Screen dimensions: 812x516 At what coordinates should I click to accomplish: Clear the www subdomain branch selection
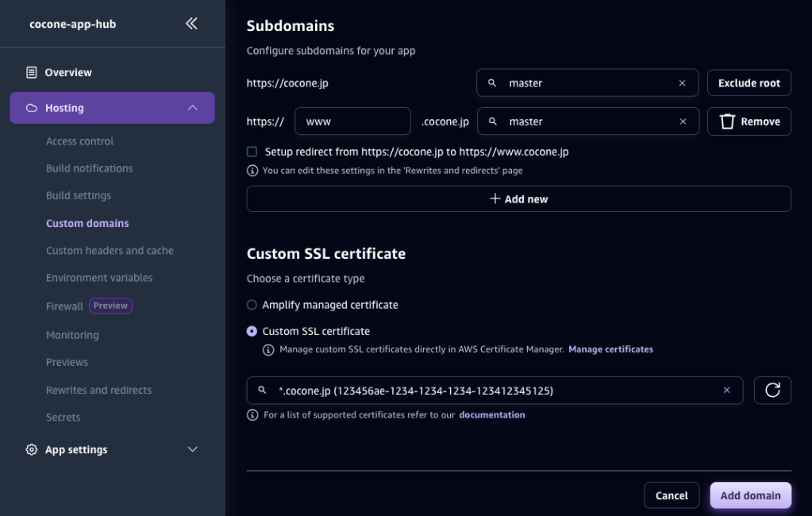point(683,121)
